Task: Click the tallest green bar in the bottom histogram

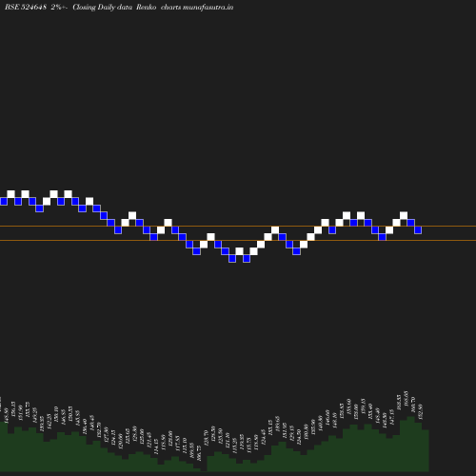Action: 411,444
